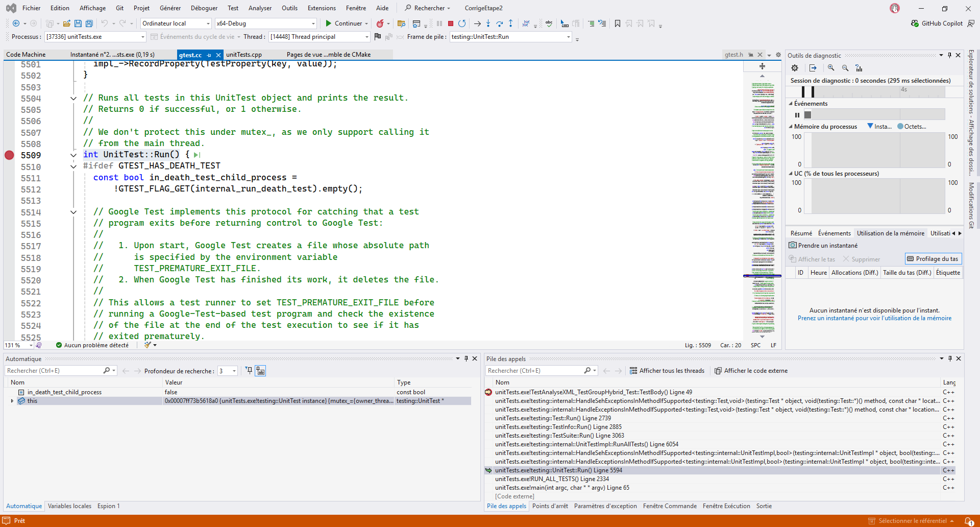Click the Prenez un instantané link
This screenshot has height=527, width=980.
[874, 318]
